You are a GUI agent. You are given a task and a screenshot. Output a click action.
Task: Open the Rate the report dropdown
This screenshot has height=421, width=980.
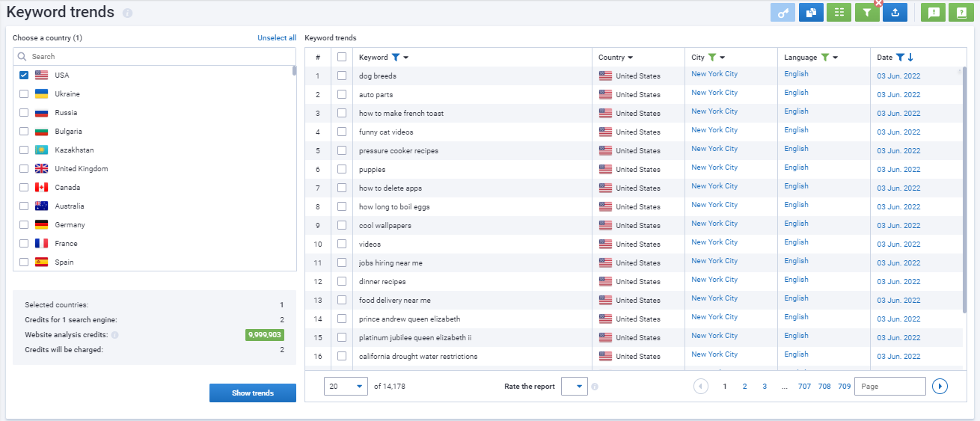pos(574,387)
